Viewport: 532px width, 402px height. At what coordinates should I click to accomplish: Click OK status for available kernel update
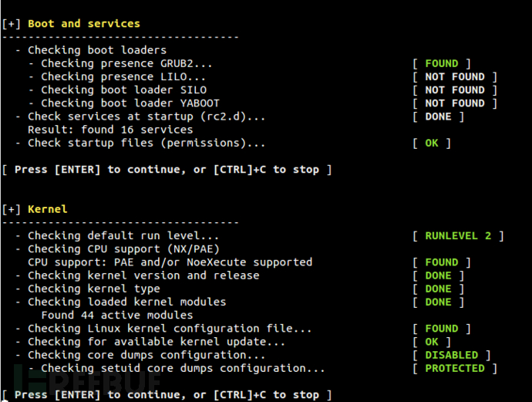pyautogui.click(x=431, y=342)
